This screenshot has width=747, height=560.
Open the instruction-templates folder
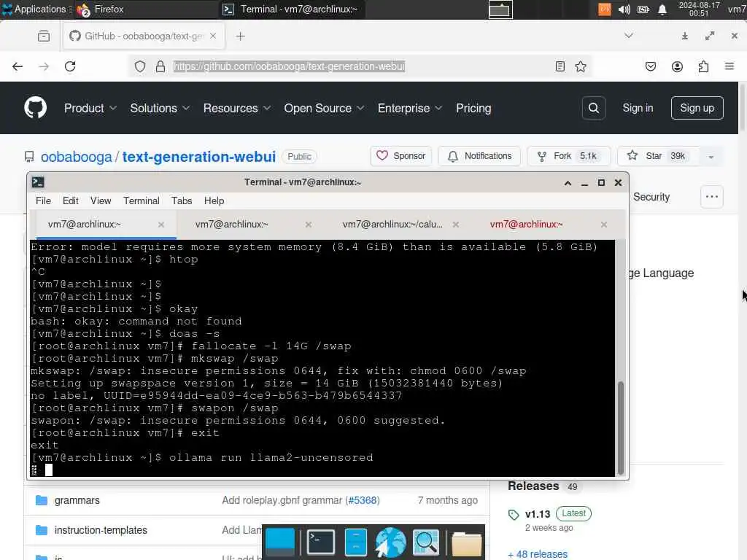click(x=101, y=530)
